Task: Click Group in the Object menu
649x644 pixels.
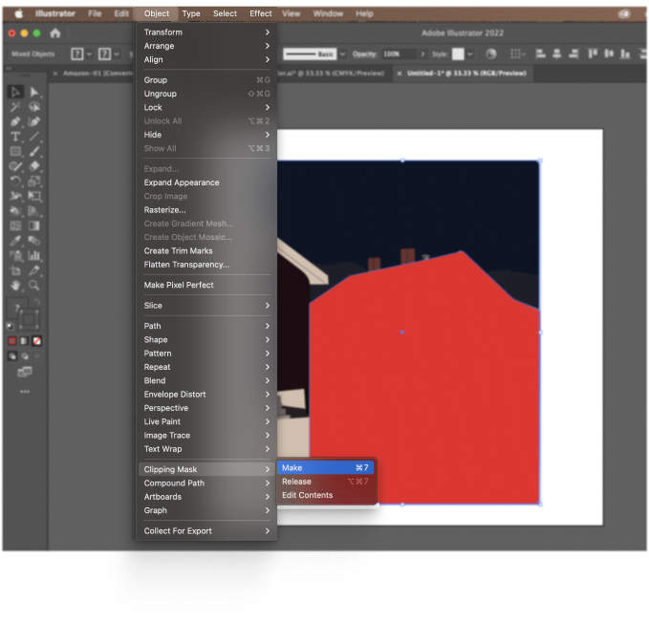Action: point(206,80)
